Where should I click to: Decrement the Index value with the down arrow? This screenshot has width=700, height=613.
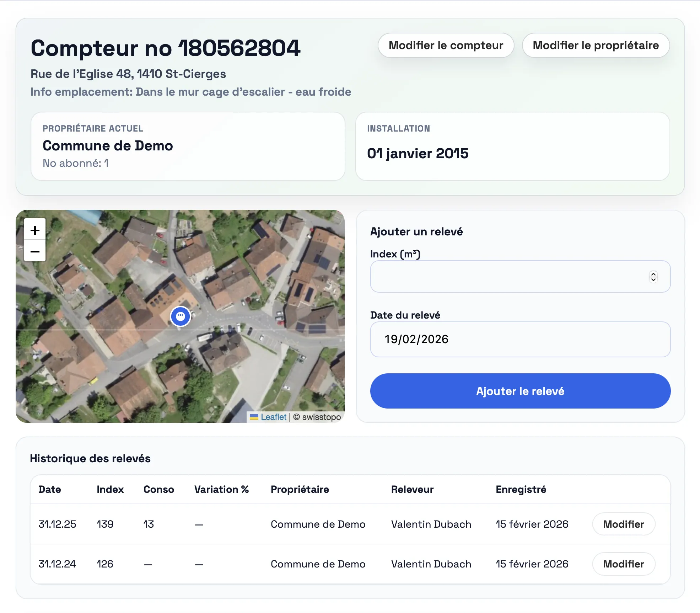pyautogui.click(x=653, y=280)
